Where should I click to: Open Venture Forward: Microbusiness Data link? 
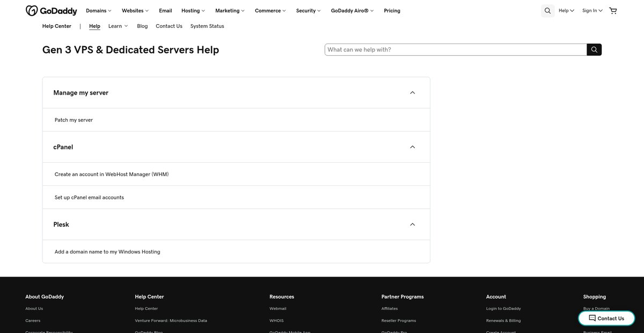171,320
